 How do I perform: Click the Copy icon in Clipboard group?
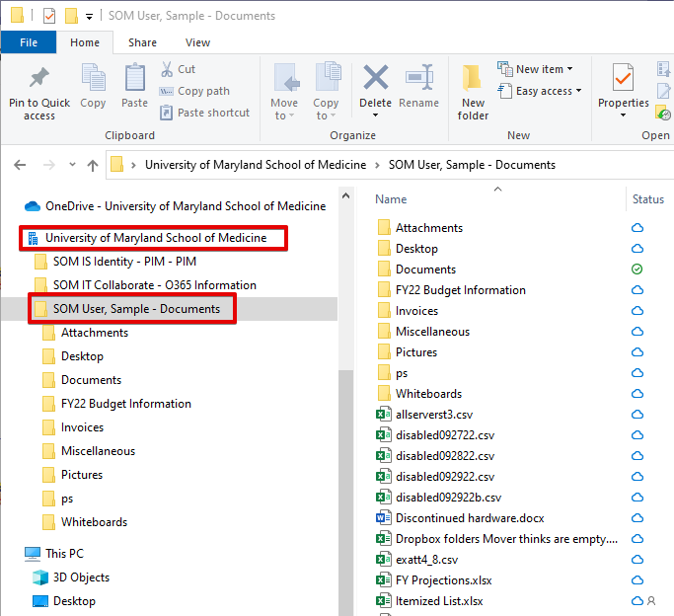[93, 79]
